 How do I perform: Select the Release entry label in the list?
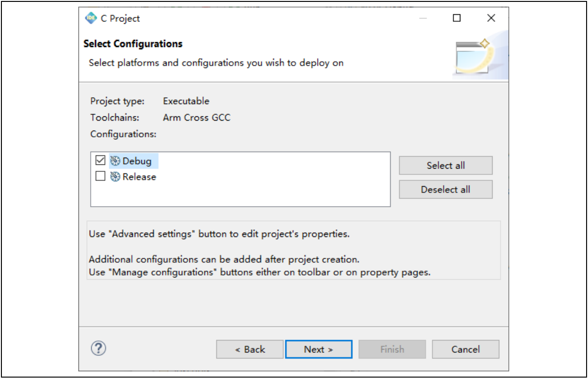(x=139, y=177)
